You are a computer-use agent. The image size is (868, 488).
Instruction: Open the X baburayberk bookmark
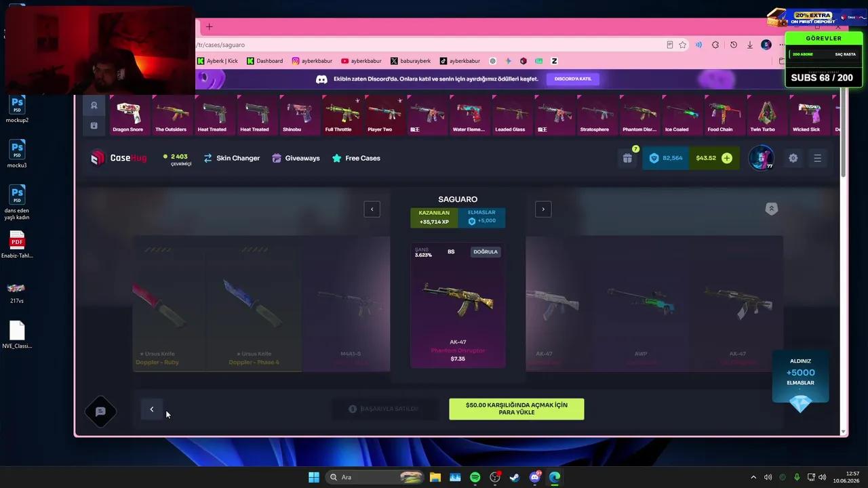point(411,61)
